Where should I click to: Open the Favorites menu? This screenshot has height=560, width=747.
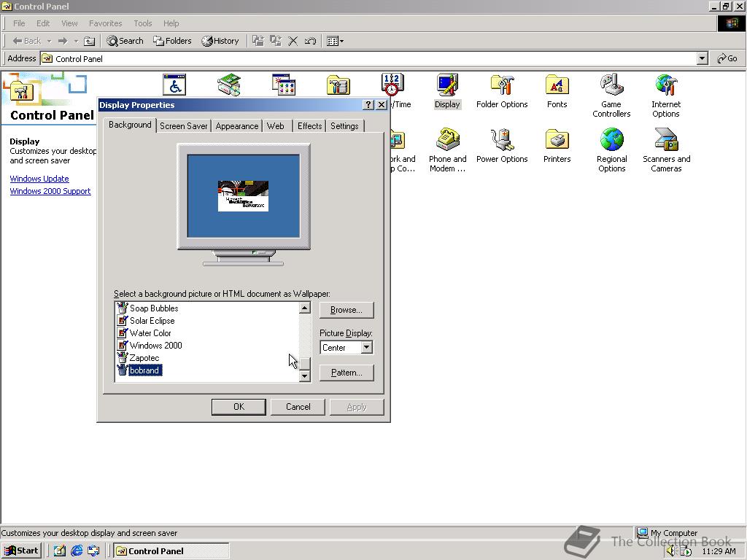click(x=105, y=23)
